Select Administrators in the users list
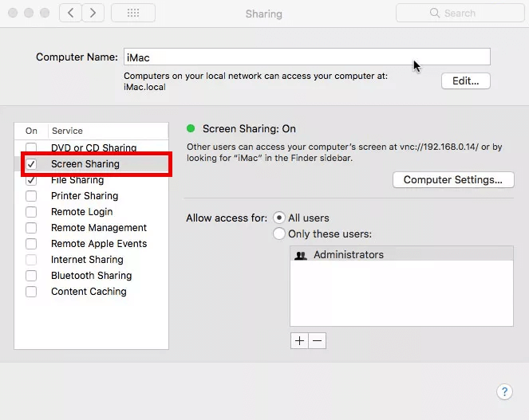 (x=348, y=255)
